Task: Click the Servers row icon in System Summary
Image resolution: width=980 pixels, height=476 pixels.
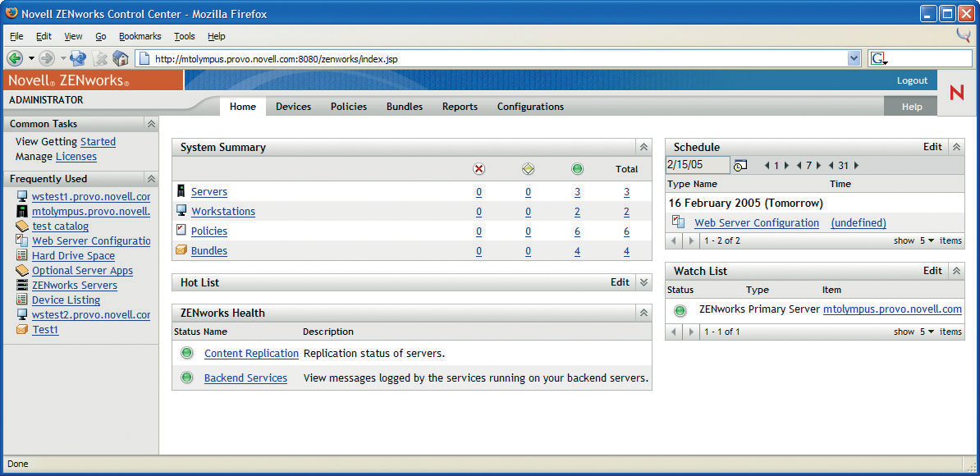Action: click(x=182, y=191)
